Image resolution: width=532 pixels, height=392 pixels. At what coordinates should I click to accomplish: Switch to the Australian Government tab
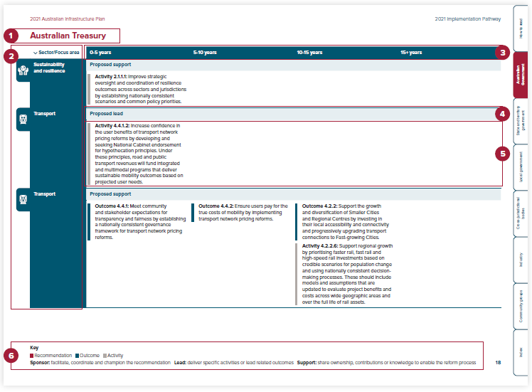coord(521,74)
